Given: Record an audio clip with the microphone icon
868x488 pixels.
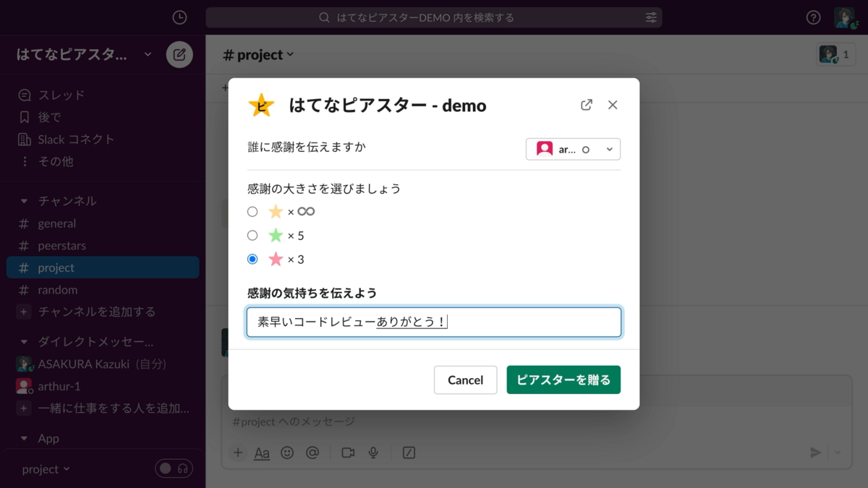Looking at the screenshot, I should tap(373, 453).
